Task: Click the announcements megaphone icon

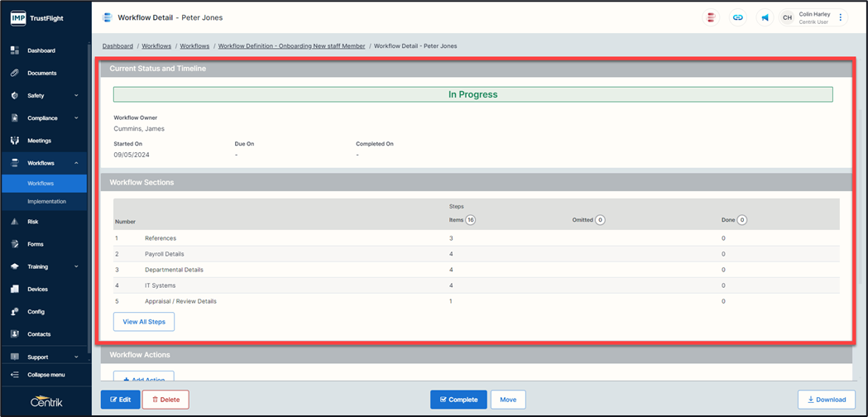Action: pos(765,17)
